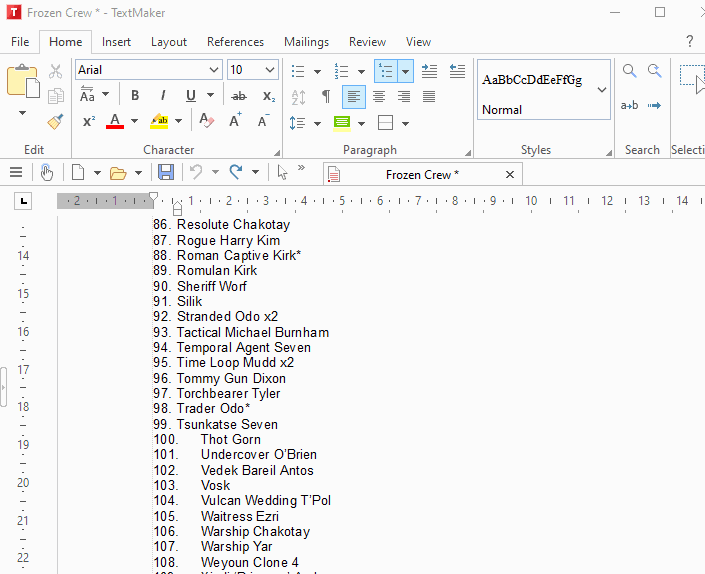This screenshot has width=705, height=574.
Task: Click the Search magnifier icon
Action: (629, 71)
